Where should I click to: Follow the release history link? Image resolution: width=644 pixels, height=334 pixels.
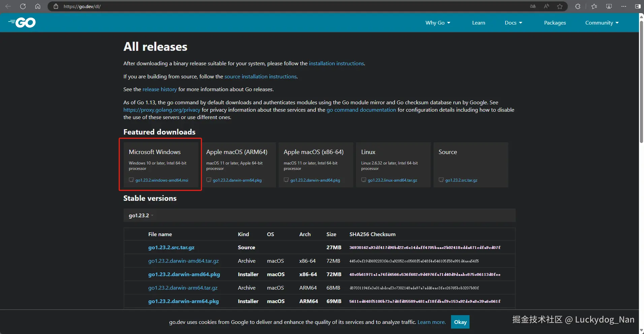[x=160, y=89]
